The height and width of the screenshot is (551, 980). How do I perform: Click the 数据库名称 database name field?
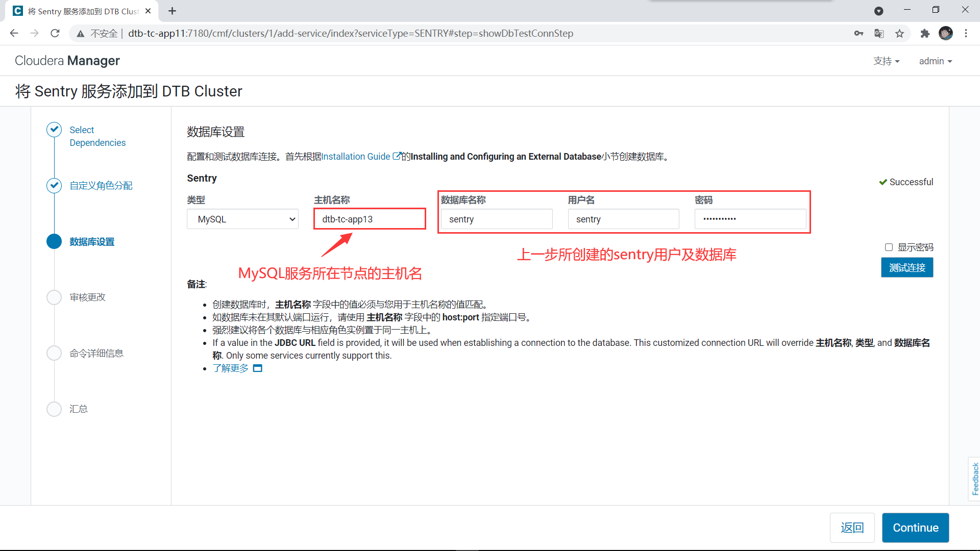[x=497, y=219]
